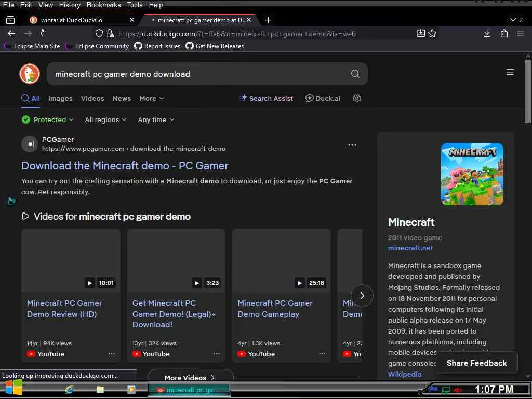Open Search Assist

[x=265, y=98]
